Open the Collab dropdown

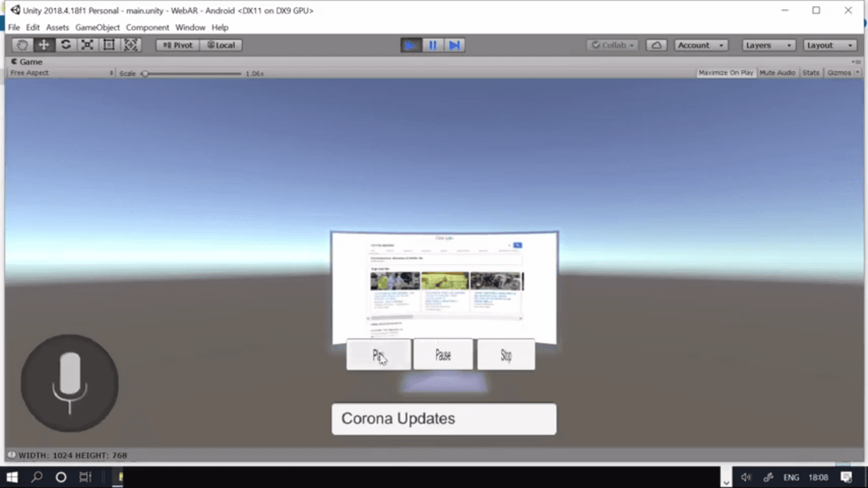[612, 45]
